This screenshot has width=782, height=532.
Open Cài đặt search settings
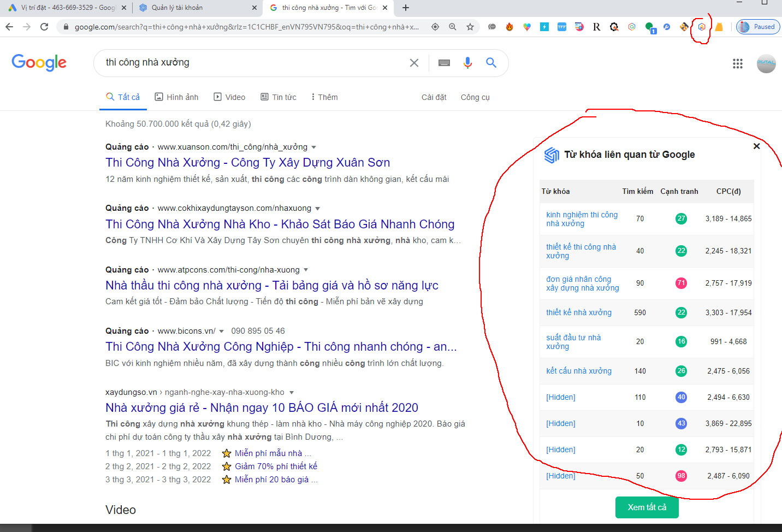click(x=434, y=97)
